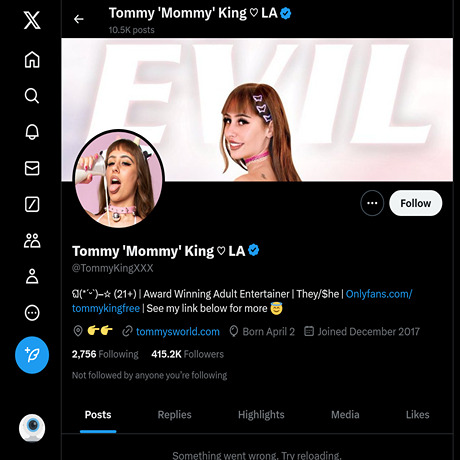Open the Media tab
The height and width of the screenshot is (460, 460).
tap(345, 415)
